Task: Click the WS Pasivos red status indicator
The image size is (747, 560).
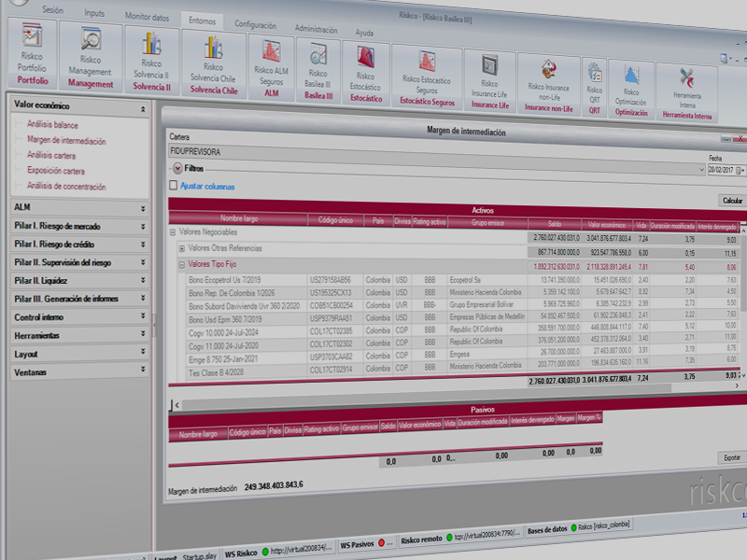Action: [381, 543]
